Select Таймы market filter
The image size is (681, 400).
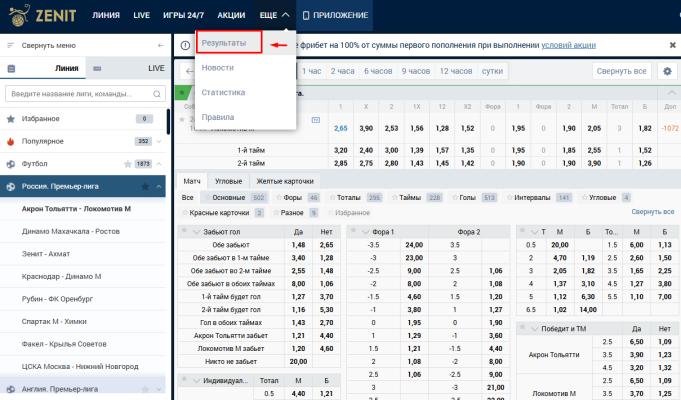pos(416,198)
